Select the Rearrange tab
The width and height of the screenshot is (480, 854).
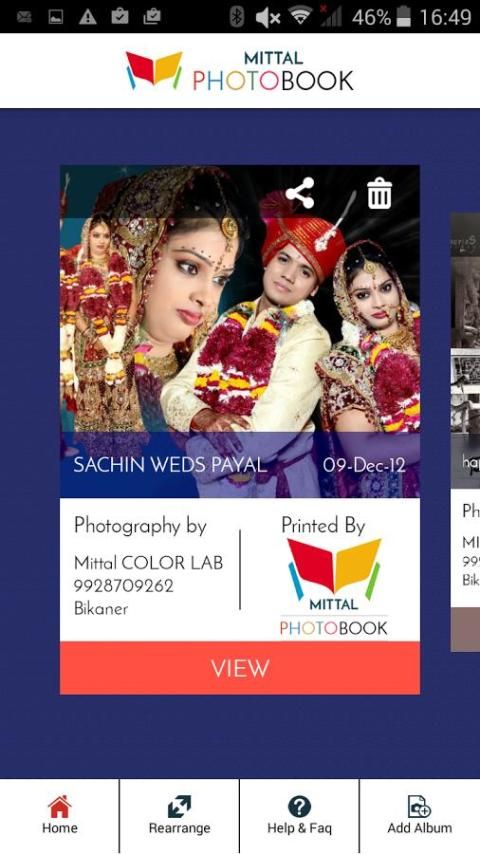tap(179, 815)
